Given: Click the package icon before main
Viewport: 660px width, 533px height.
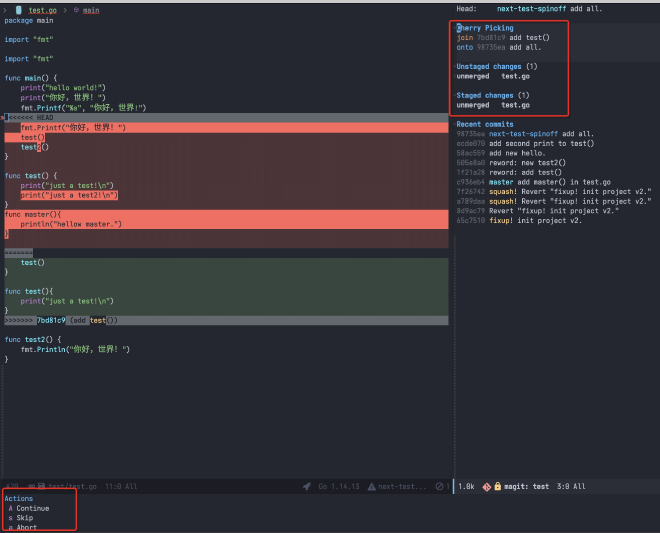Looking at the screenshot, I should pos(76,10).
